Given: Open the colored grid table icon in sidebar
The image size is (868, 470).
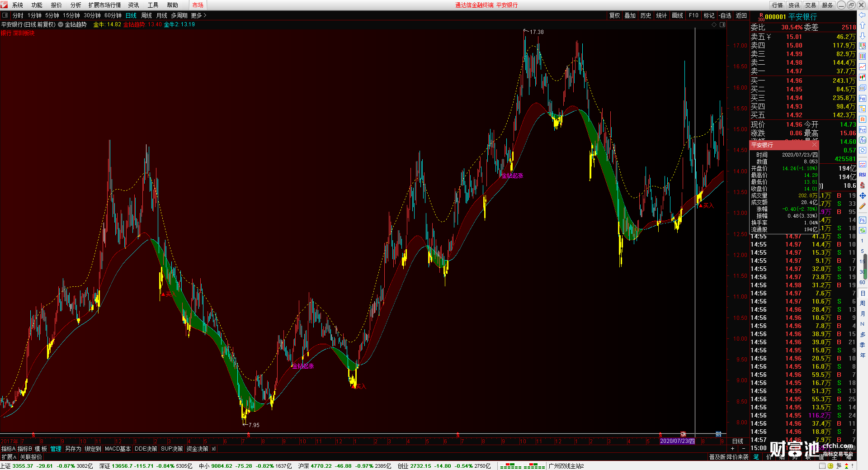Looking at the screenshot, I should (x=862, y=56).
